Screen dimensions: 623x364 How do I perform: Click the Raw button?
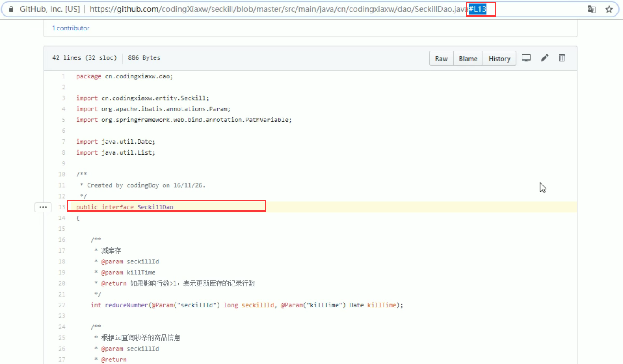coord(441,58)
